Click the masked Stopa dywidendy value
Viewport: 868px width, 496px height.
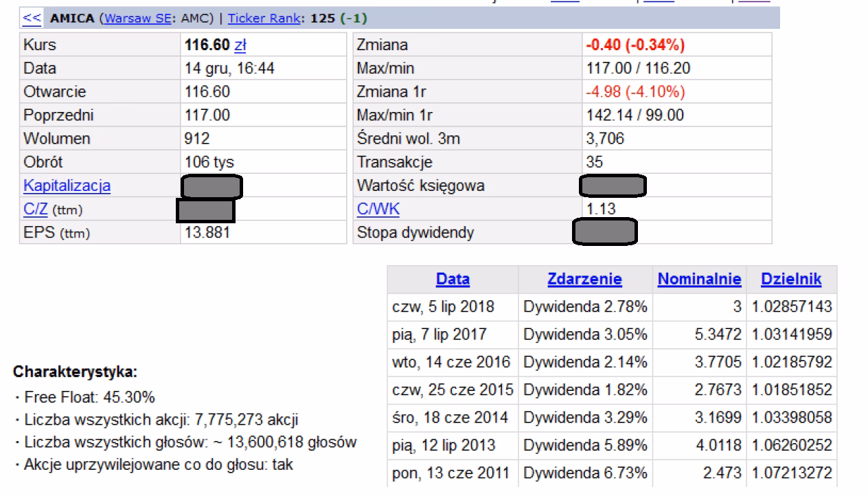[604, 232]
